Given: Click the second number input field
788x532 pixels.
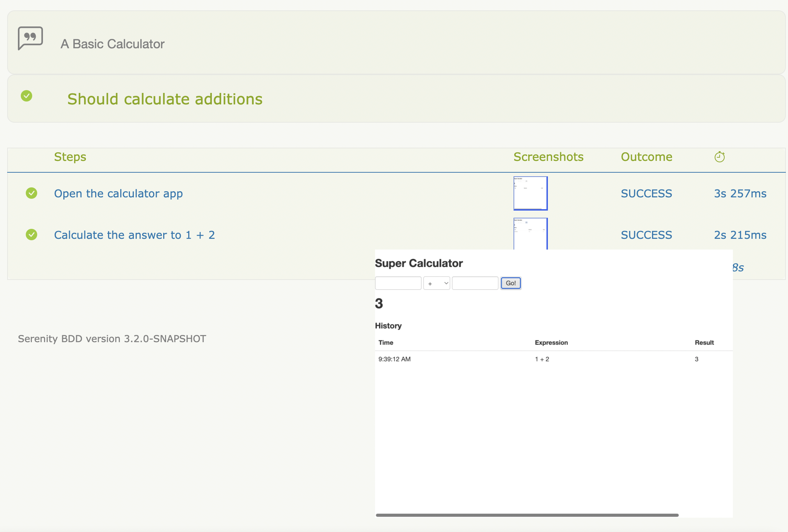Looking at the screenshot, I should 475,283.
